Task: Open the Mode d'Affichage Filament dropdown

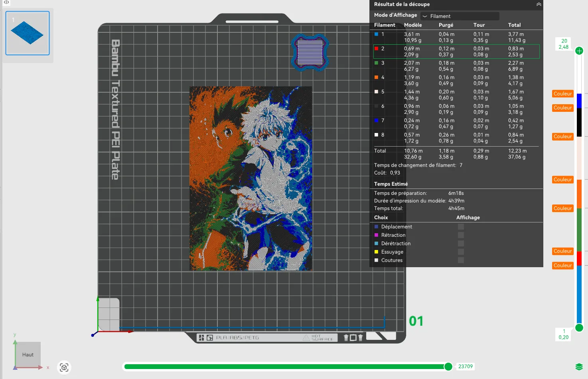Action: click(x=460, y=16)
